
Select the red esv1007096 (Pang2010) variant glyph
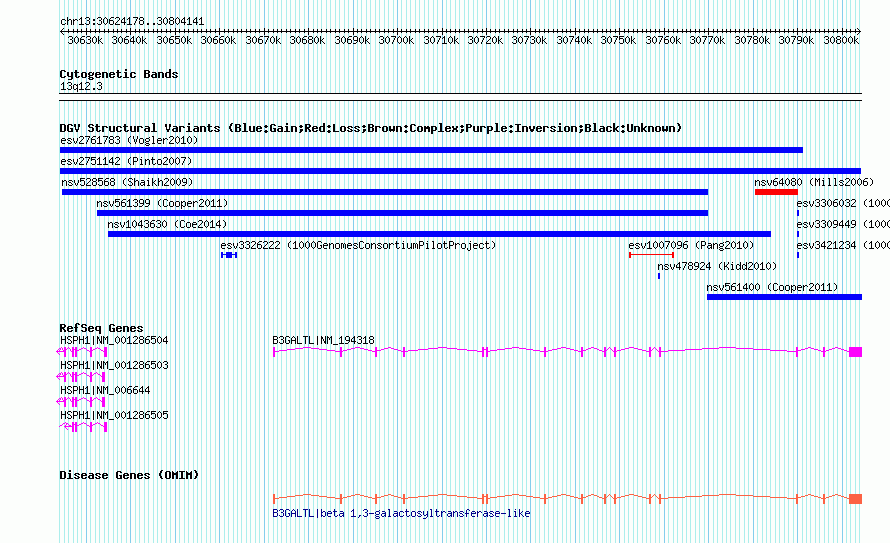(651, 255)
